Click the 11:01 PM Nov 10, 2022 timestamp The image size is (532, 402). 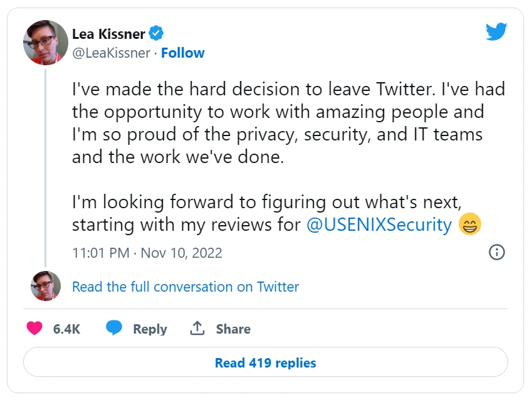click(147, 253)
